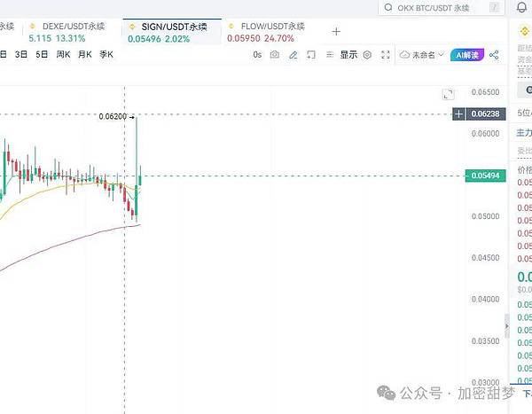Select the 月K monthly timeframe
This screenshot has width=532, height=414.
[85, 55]
